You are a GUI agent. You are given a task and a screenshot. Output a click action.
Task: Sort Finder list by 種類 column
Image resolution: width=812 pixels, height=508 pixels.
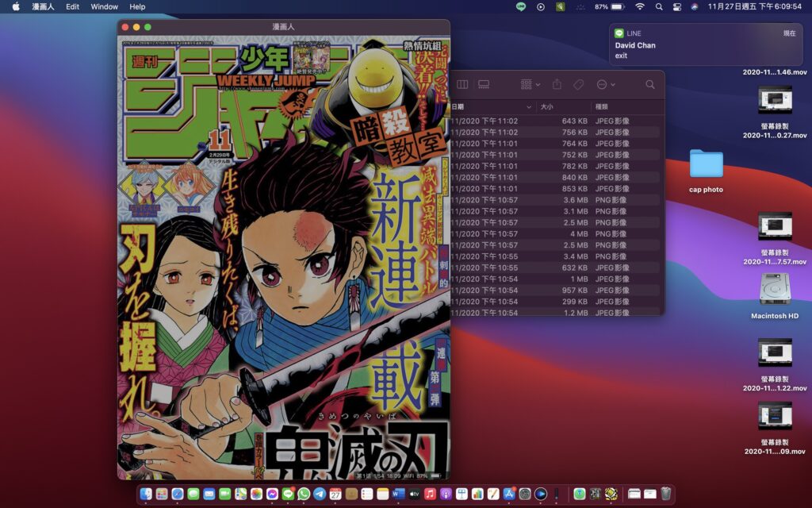pyautogui.click(x=602, y=107)
